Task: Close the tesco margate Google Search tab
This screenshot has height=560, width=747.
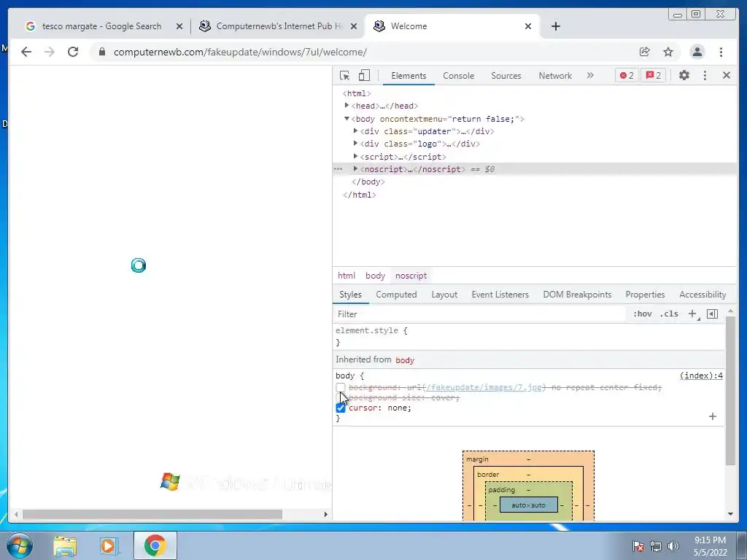Action: [179, 27]
